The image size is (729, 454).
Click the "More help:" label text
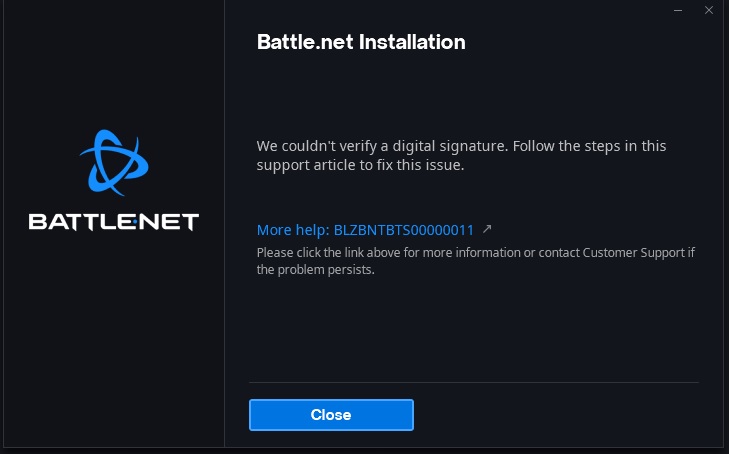pyautogui.click(x=293, y=230)
